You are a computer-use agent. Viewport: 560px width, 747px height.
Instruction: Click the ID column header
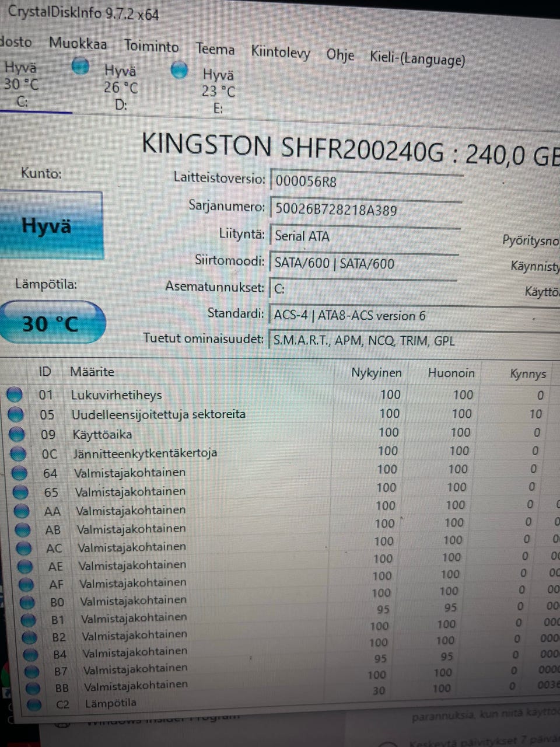tap(45, 372)
